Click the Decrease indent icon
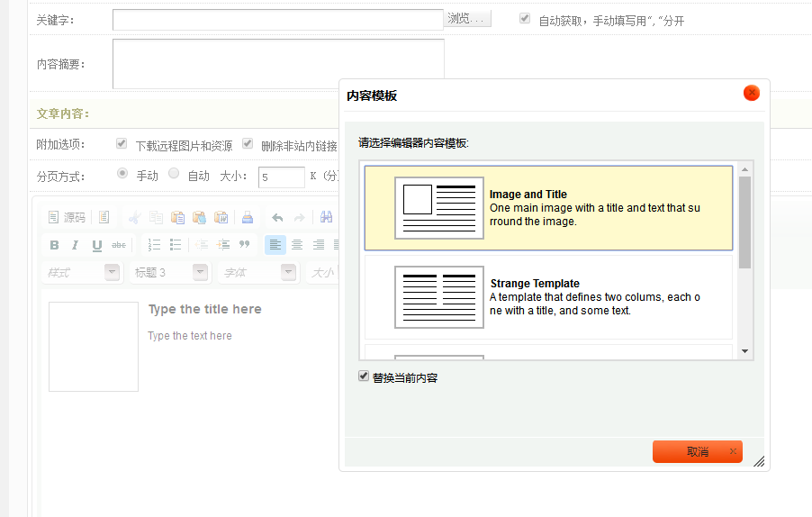This screenshot has width=812, height=517. (202, 244)
